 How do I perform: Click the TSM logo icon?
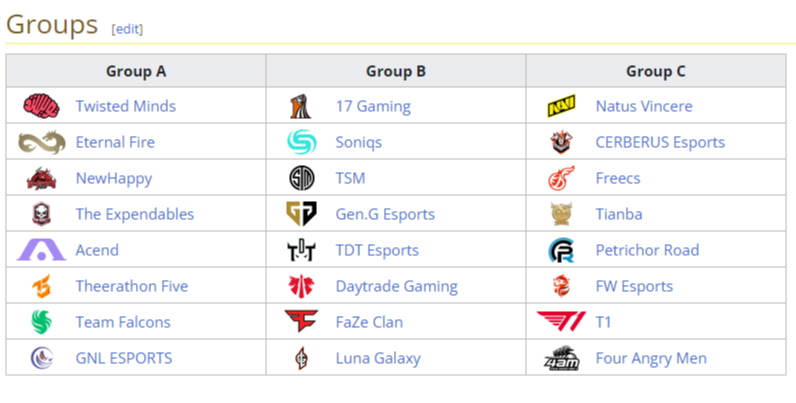[301, 178]
